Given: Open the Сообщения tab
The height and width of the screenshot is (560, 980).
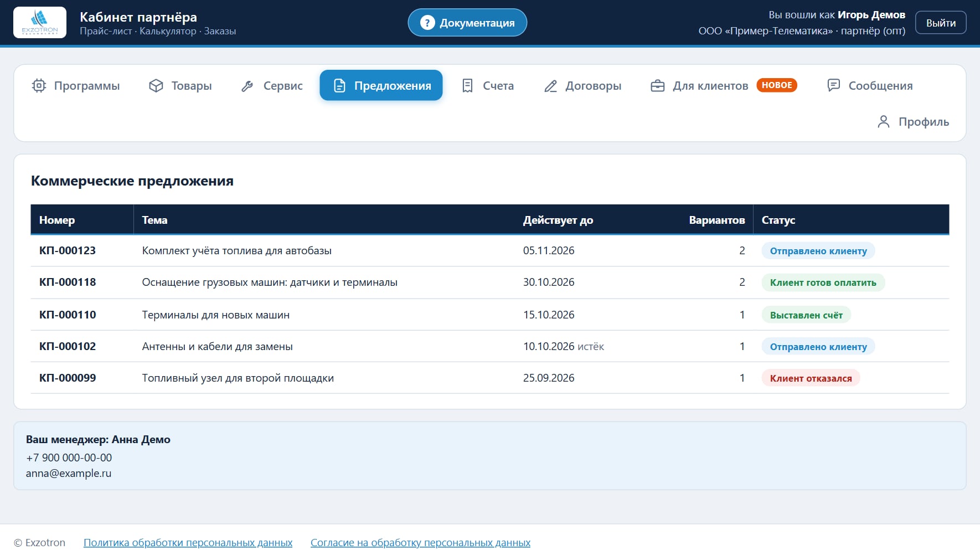Looking at the screenshot, I should click(x=870, y=86).
